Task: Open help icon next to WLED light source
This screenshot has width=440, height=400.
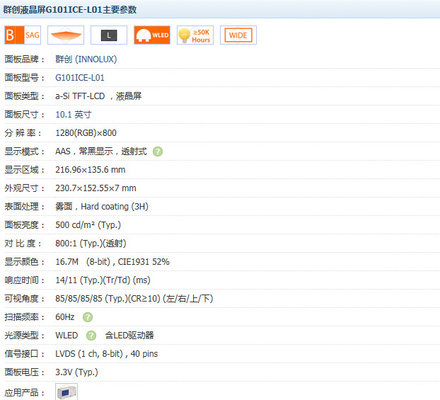Action: (x=91, y=335)
